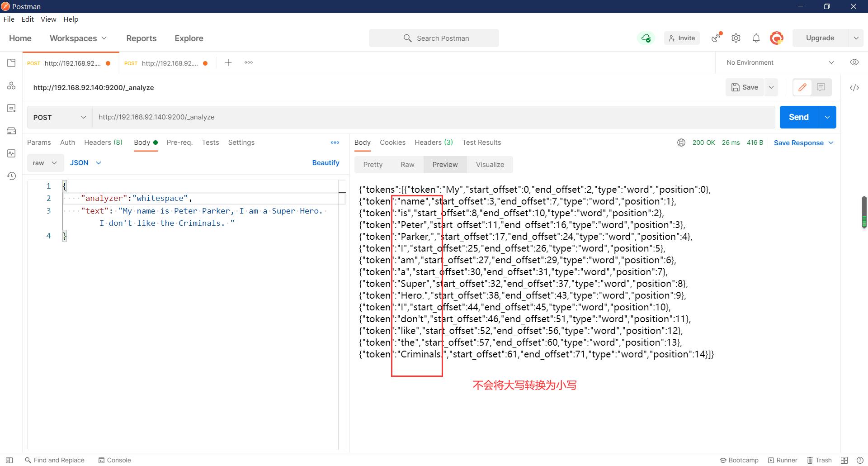Open Bootcamp in the status bar
Image resolution: width=868 pixels, height=466 pixels.
click(x=739, y=460)
